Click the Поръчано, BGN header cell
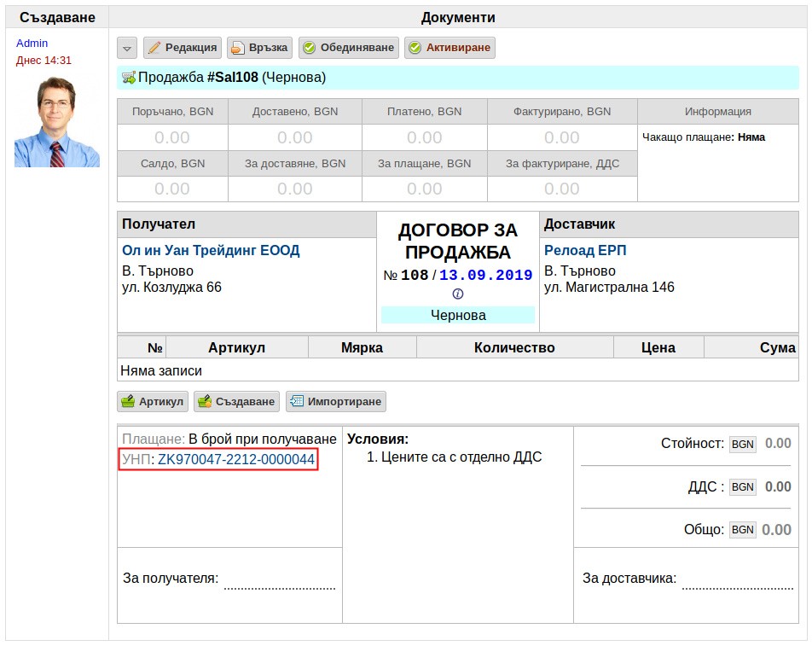This screenshot has width=812, height=646. [x=172, y=112]
